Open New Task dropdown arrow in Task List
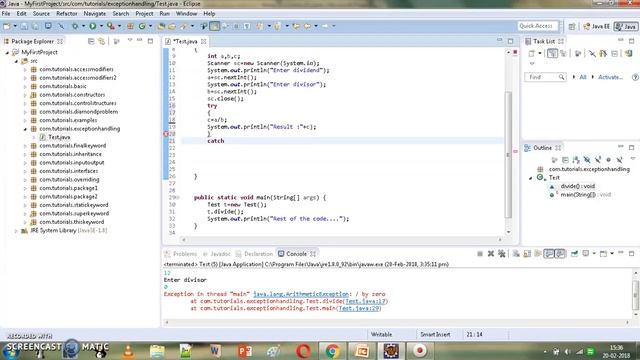Image resolution: width=640 pixels, height=360 pixels. [x=539, y=53]
